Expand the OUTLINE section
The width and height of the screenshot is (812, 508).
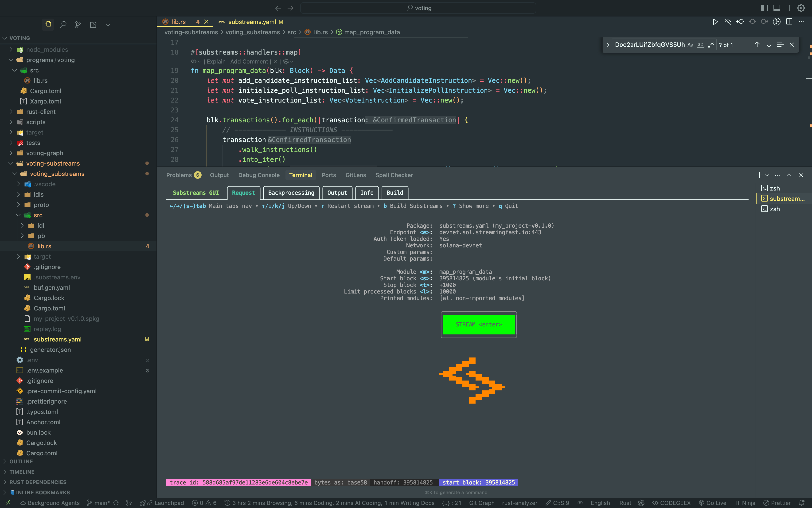point(21,461)
